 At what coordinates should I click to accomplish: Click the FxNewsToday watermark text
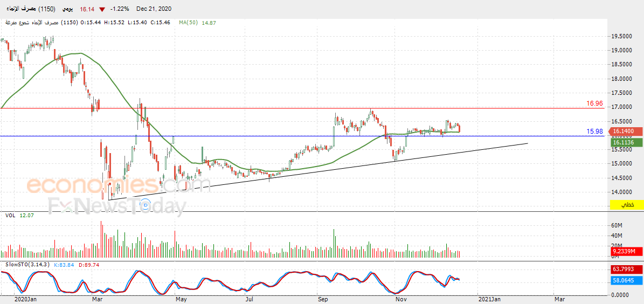point(117,206)
